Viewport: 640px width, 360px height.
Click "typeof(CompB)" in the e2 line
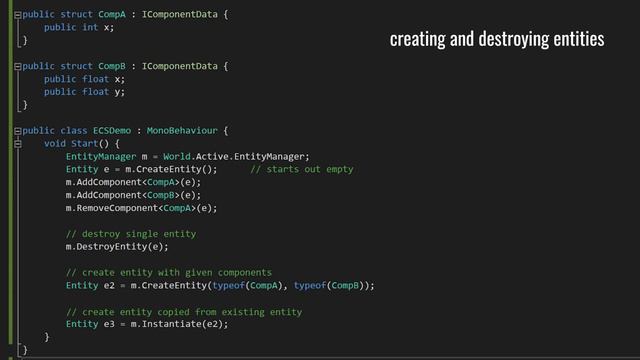[x=329, y=286]
